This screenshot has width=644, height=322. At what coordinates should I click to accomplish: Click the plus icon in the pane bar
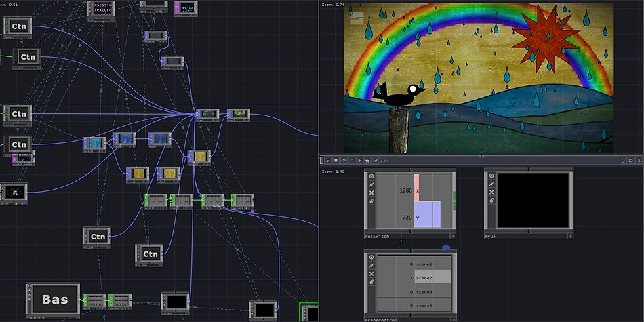360,161
